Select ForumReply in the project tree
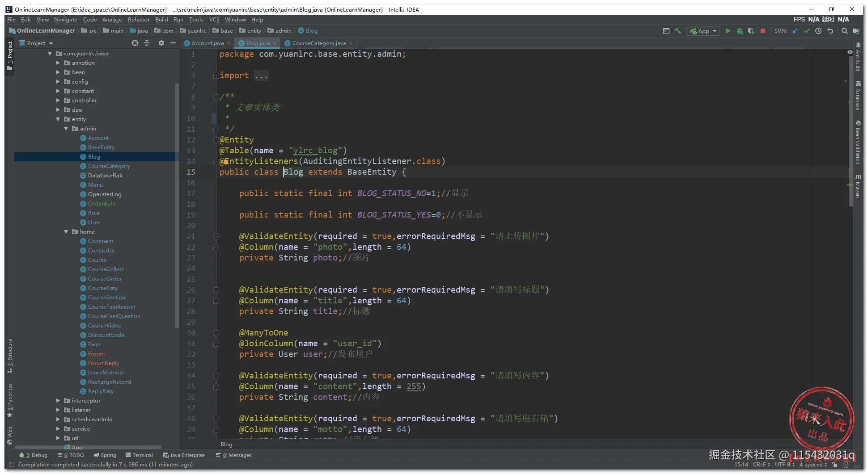868x474 pixels. click(103, 363)
